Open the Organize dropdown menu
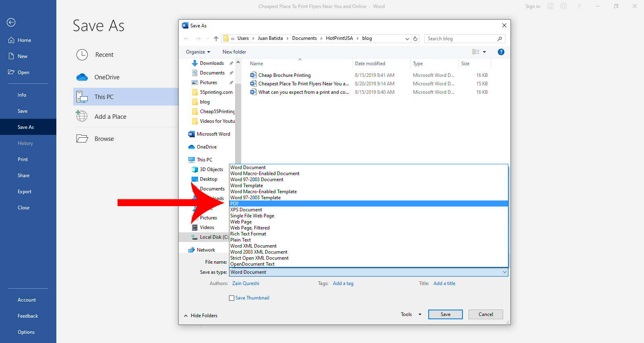This screenshot has height=343, width=644. 198,52
